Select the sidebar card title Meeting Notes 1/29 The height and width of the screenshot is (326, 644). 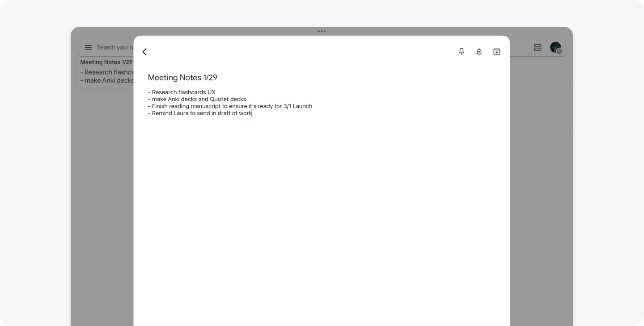106,62
